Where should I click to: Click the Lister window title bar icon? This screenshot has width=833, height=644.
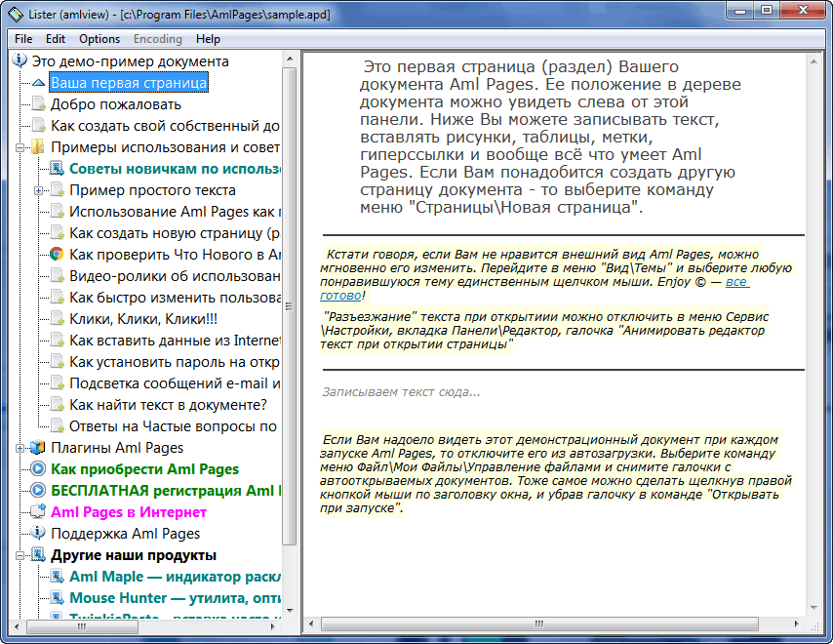[x=17, y=14]
